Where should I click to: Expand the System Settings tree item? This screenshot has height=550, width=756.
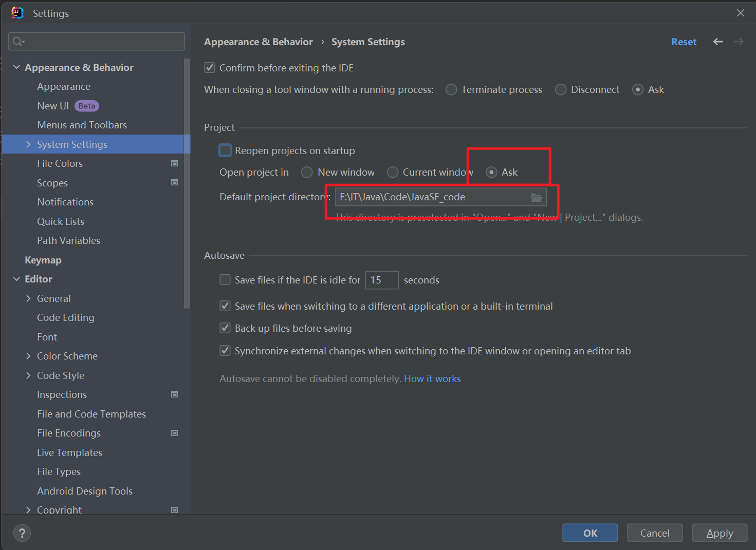tap(28, 144)
